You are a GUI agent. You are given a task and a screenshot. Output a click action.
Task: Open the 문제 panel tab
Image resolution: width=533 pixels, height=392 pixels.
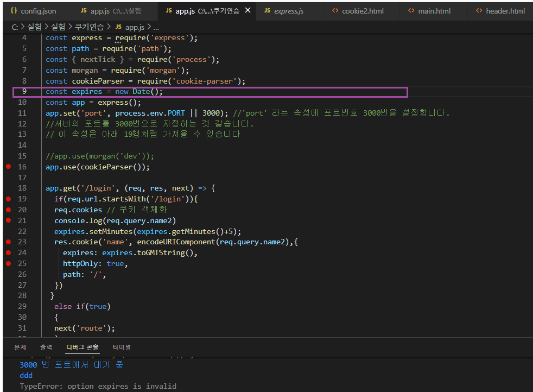pyautogui.click(x=20, y=347)
